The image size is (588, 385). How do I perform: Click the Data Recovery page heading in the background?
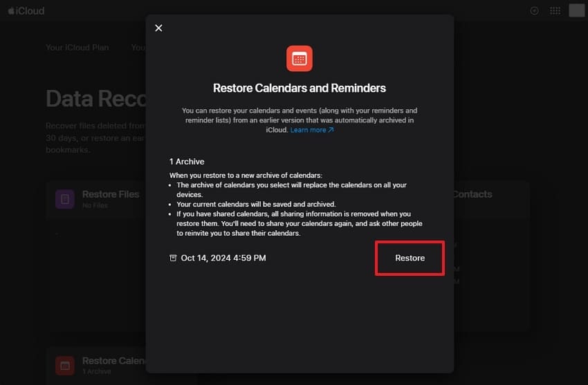coord(96,99)
